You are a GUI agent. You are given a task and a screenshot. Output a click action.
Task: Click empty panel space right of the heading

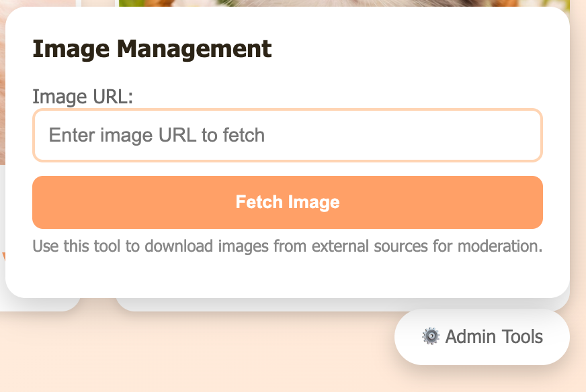click(x=417, y=49)
